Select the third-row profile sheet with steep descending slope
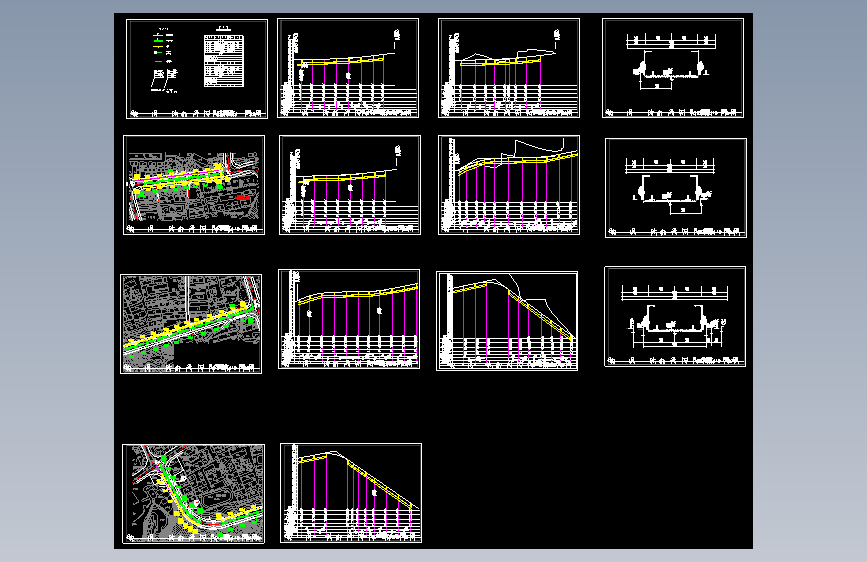The height and width of the screenshot is (562, 867). click(x=507, y=321)
